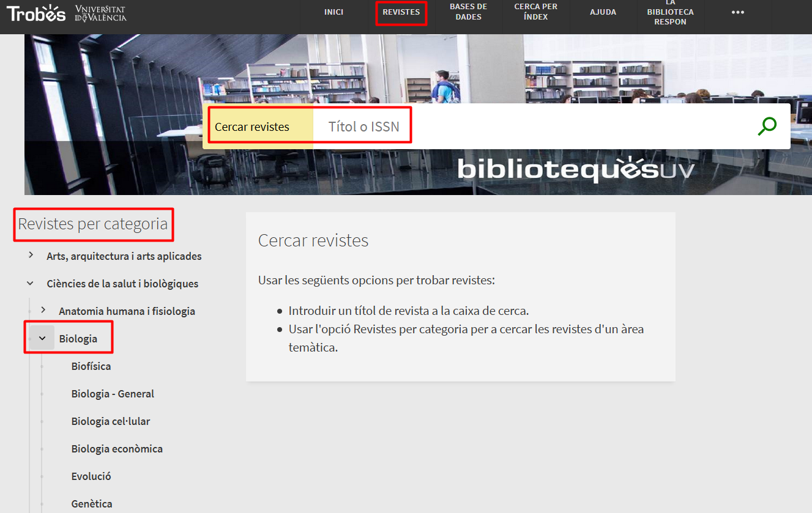This screenshot has width=812, height=513.
Task: Expand Anatomia humana i fisiologia category
Action: tap(43, 311)
